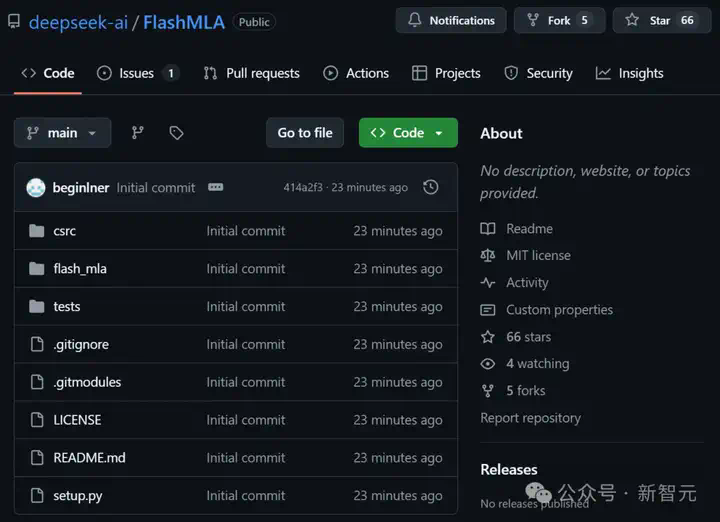
Task: Open the Actions tab
Action: 356,73
